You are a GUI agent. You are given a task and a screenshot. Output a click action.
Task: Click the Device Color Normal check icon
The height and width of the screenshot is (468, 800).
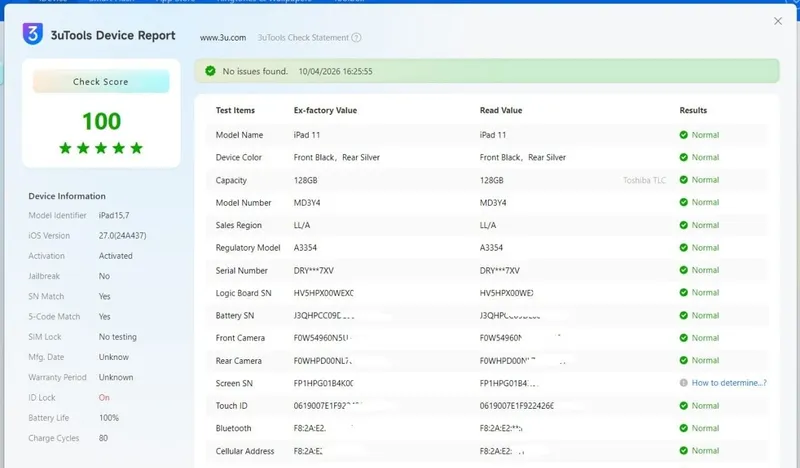[684, 157]
